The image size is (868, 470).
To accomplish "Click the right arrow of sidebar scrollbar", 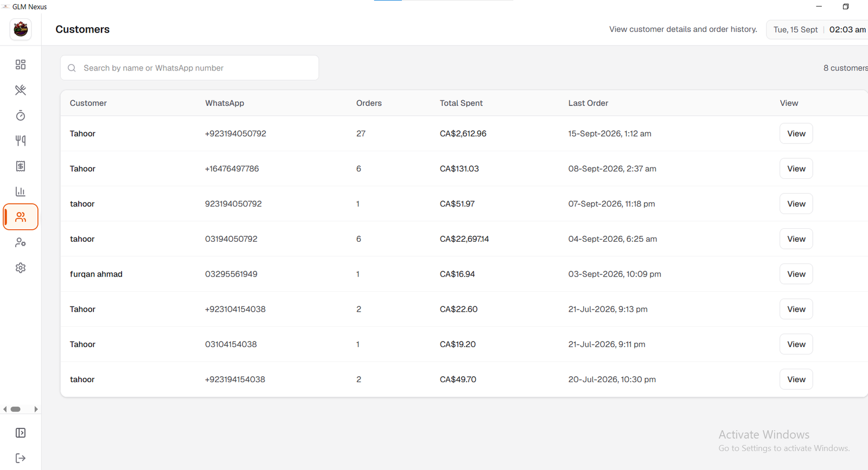I will click(36, 409).
